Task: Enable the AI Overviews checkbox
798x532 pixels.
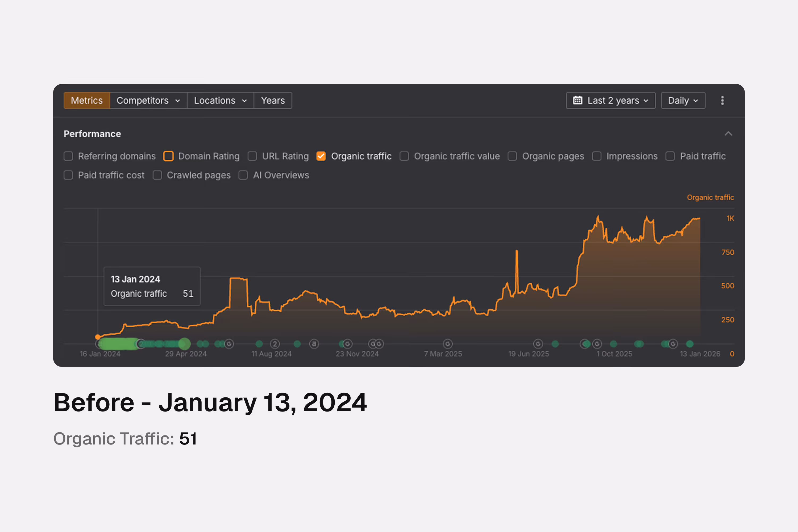Action: 243,175
